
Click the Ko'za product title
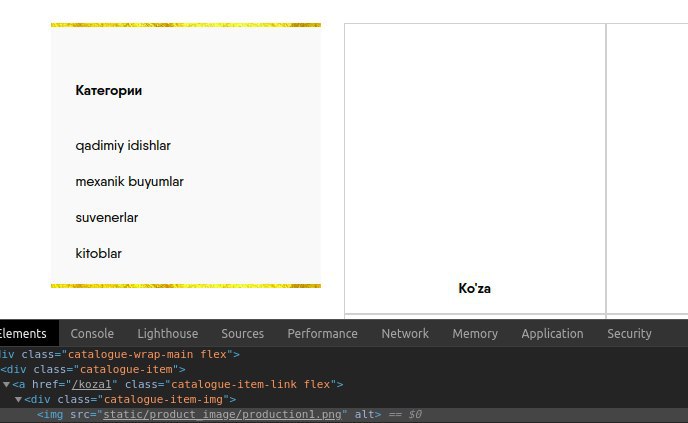474,288
